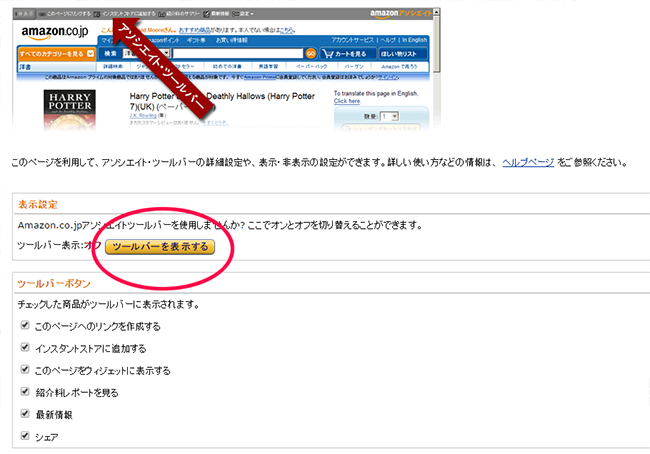Image resolution: width=650 pixels, height=454 pixels.
Task: Click the Harry Potter Deathly Hallows title
Action: click(222, 101)
